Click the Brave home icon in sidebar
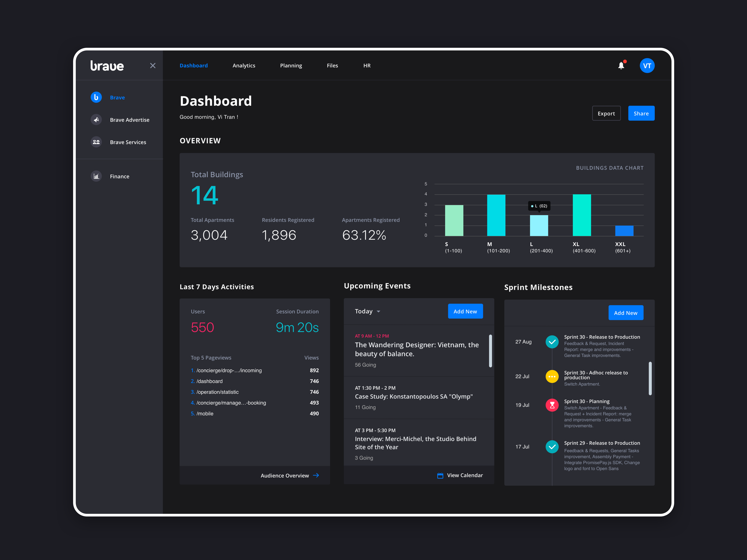Image resolution: width=747 pixels, height=560 pixels. 96,96
